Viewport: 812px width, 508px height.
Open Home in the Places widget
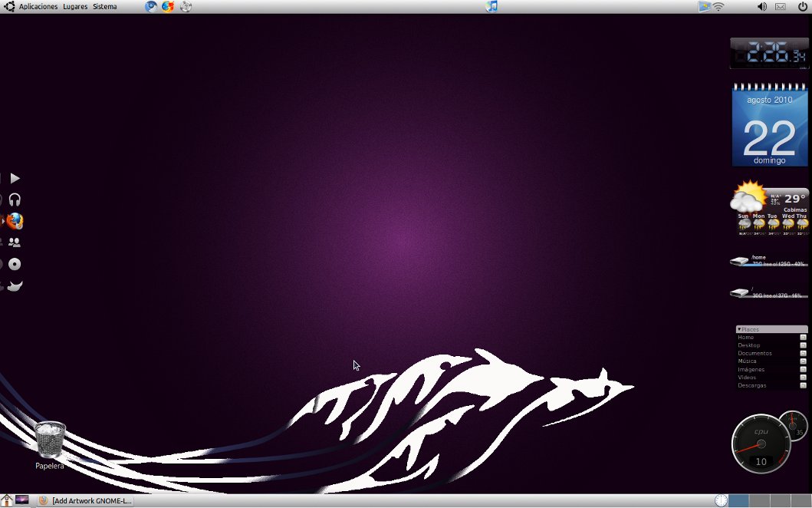point(746,338)
